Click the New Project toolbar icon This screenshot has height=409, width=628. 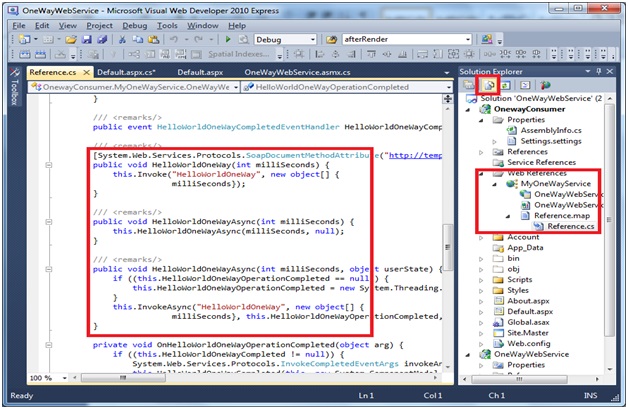coord(25,39)
